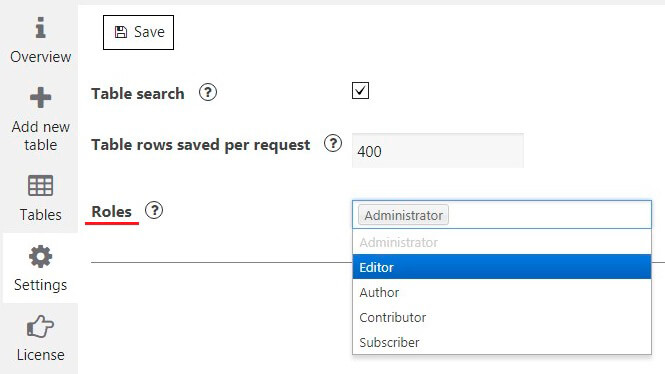Viewport: 665px width, 374px height.
Task: Click the Add new table plus icon
Action: click(x=41, y=98)
